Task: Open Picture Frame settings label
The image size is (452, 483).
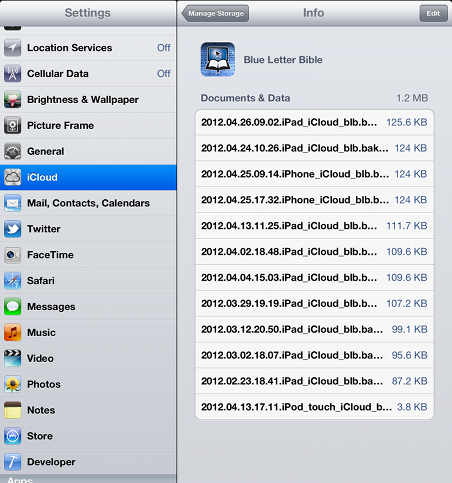Action: coord(61,126)
